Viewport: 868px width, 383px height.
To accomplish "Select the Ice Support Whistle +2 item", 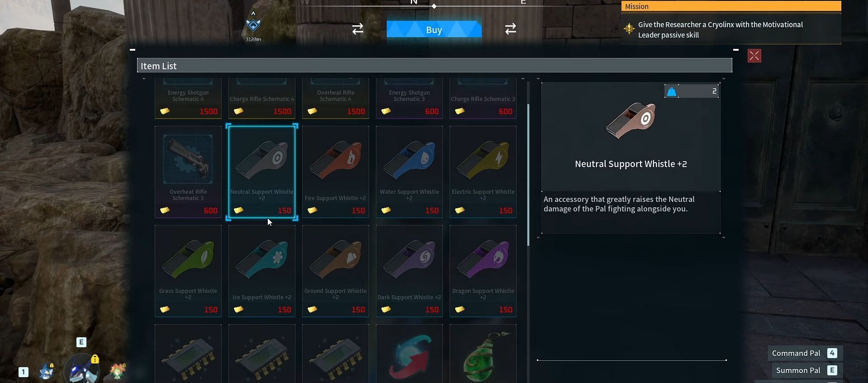I will (x=262, y=271).
